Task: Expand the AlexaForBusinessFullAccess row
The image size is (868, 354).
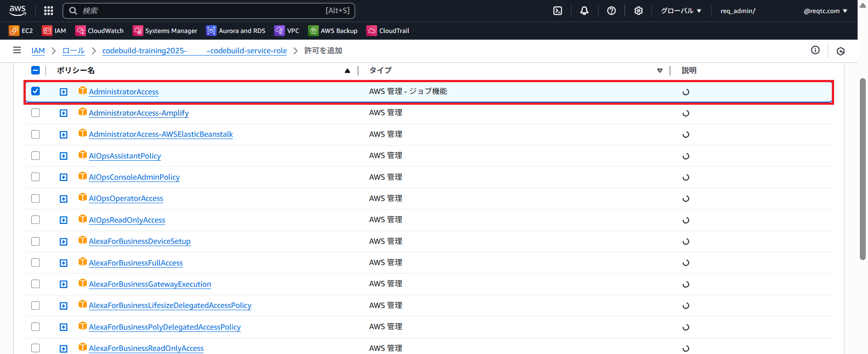Action: [x=64, y=263]
